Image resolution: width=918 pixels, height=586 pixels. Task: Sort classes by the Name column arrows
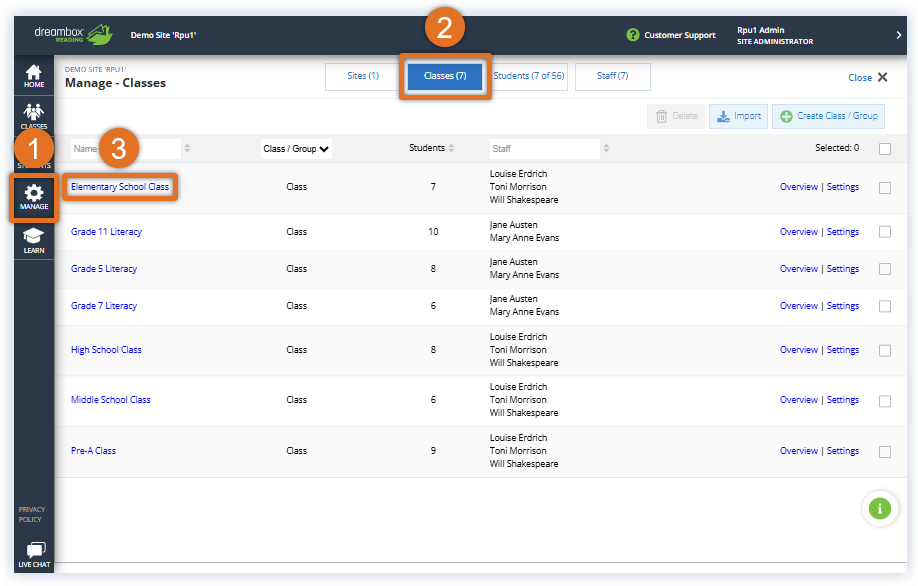coord(185,147)
